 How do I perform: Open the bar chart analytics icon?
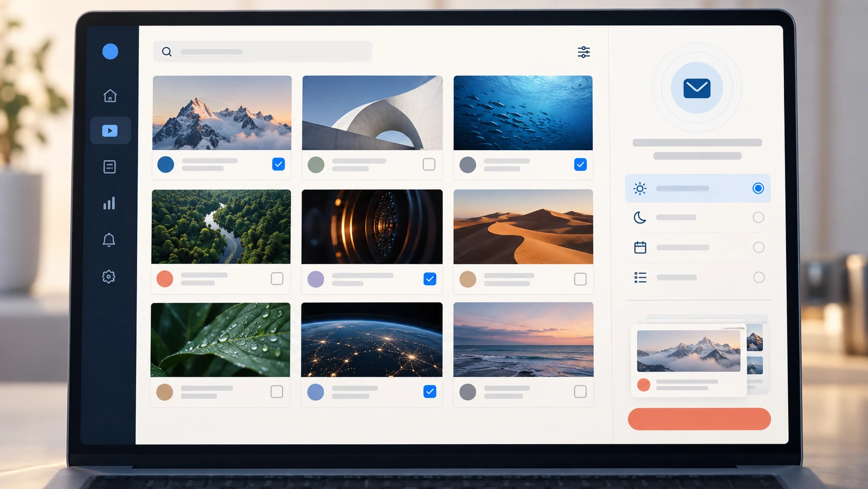tap(109, 203)
